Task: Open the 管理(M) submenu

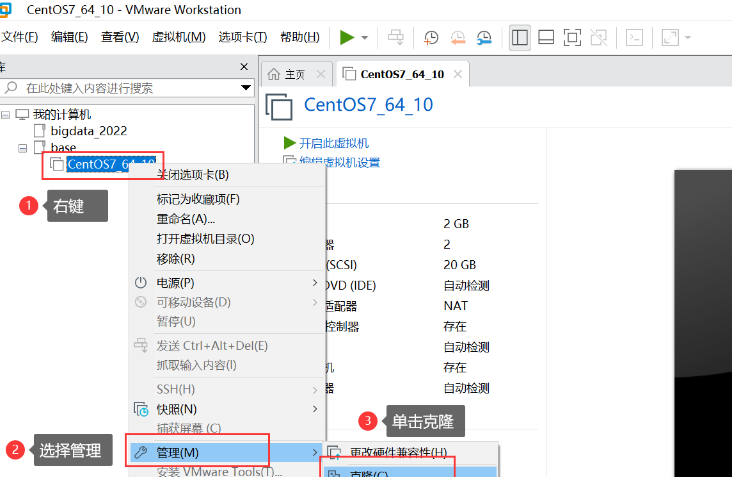Action: (227, 452)
